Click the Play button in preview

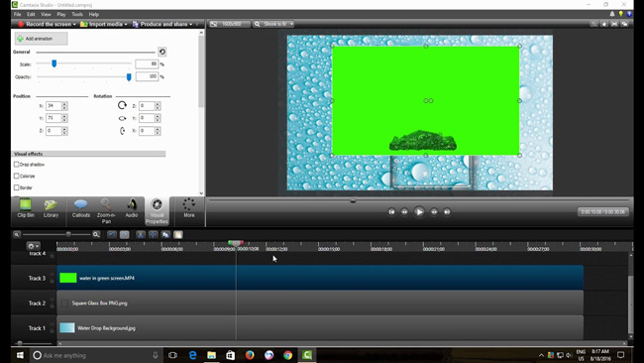point(419,211)
